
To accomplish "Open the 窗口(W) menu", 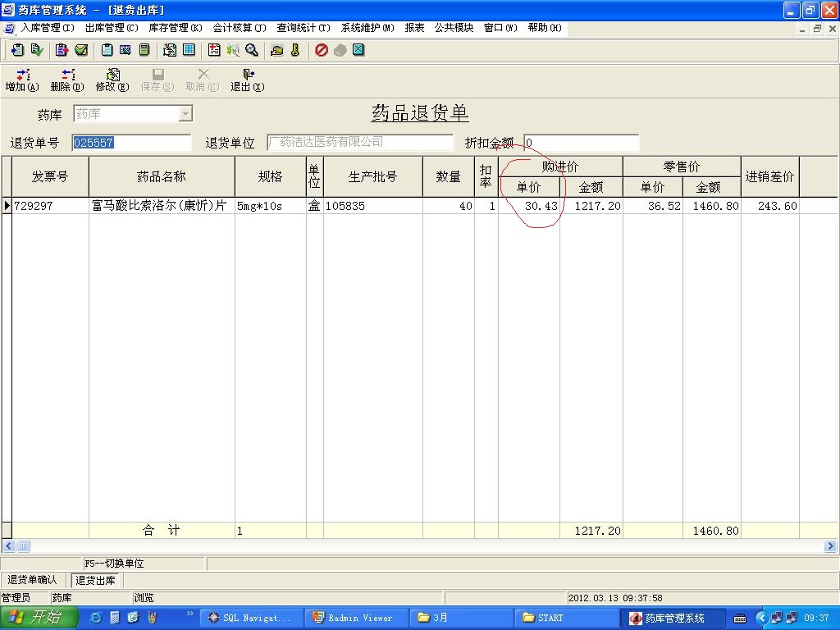I will point(501,28).
